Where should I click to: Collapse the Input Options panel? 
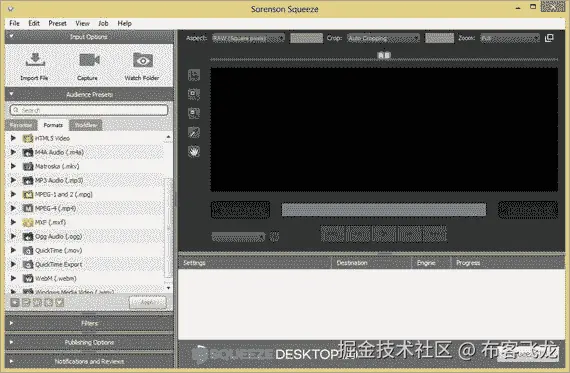click(x=11, y=36)
